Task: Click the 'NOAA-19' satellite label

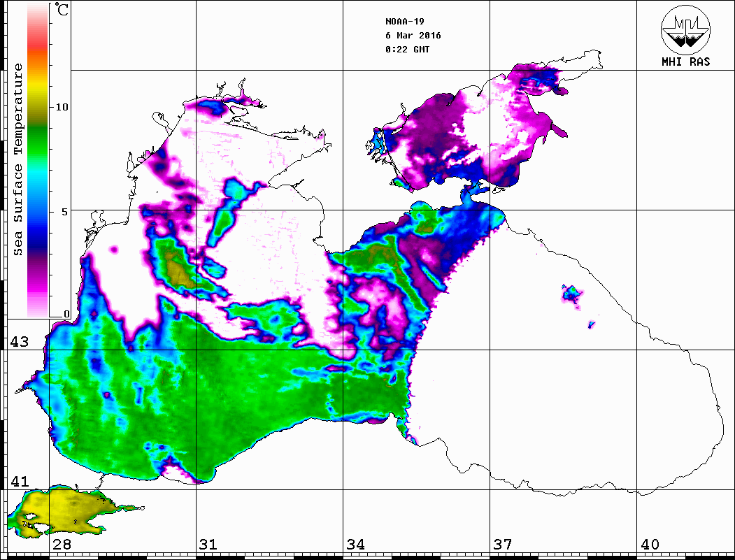Action: (x=405, y=22)
